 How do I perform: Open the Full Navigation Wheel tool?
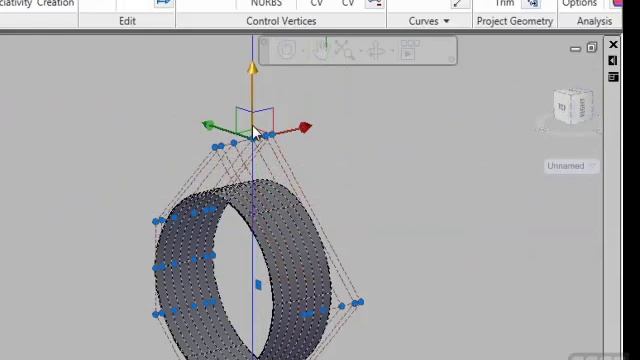pyautogui.click(x=286, y=50)
